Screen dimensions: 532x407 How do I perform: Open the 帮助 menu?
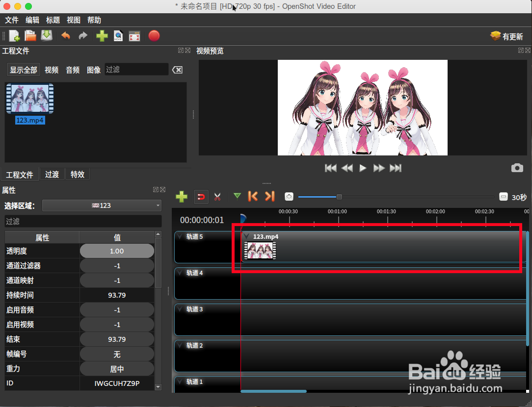(94, 20)
